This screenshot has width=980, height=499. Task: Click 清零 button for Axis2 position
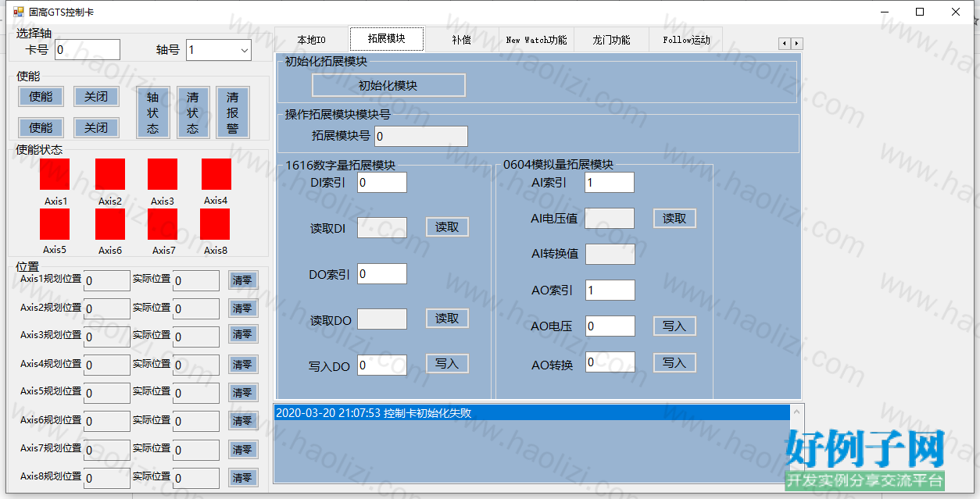click(242, 308)
